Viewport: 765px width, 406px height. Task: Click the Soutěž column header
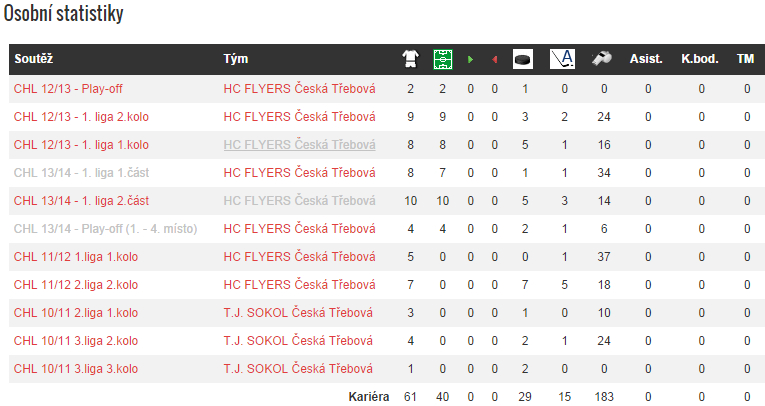click(35, 60)
